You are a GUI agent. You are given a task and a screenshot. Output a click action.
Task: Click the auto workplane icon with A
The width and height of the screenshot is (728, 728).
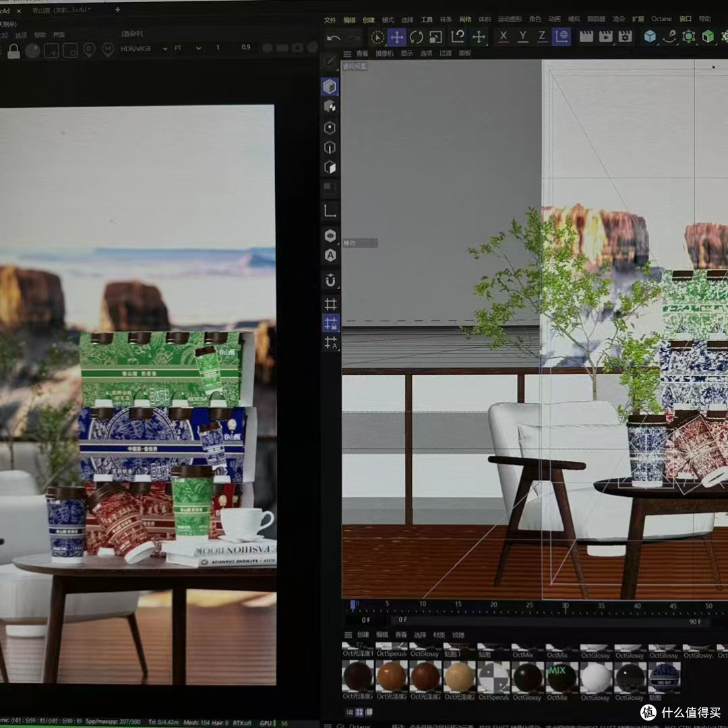330,342
